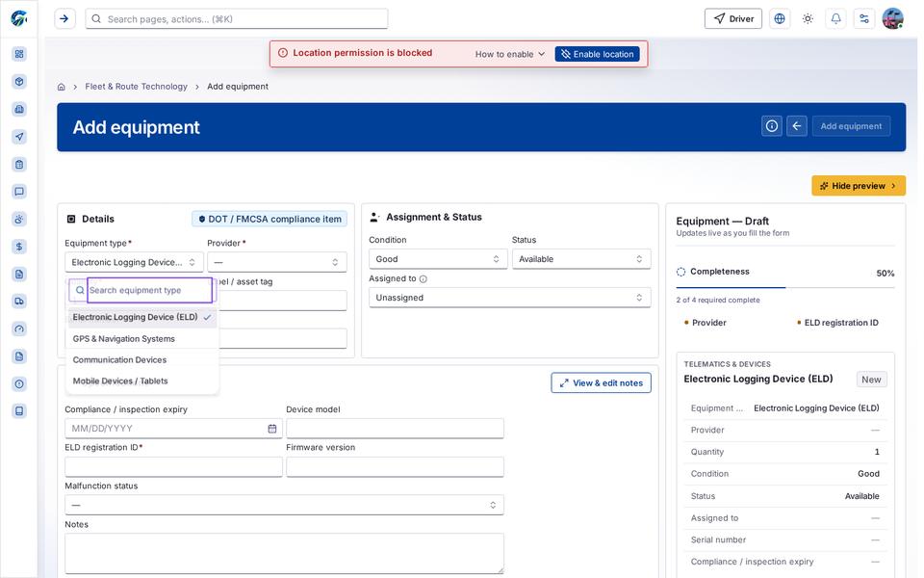Open View & edit notes
This screenshot has height=578, width=924.
[601, 383]
